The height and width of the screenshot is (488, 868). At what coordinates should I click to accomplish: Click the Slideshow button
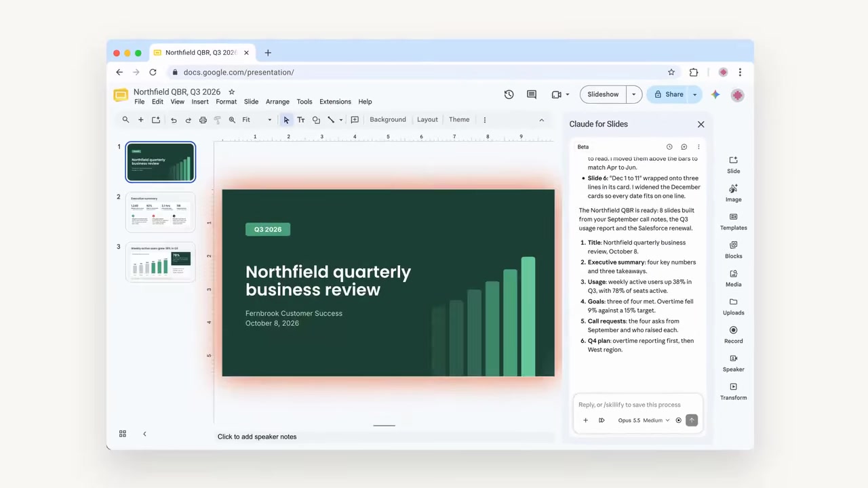pos(603,94)
